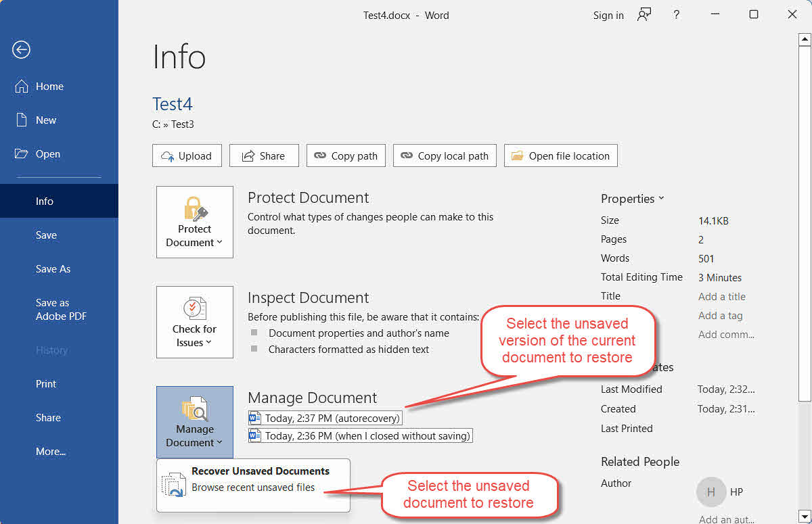Select the Info tab

[x=59, y=201]
